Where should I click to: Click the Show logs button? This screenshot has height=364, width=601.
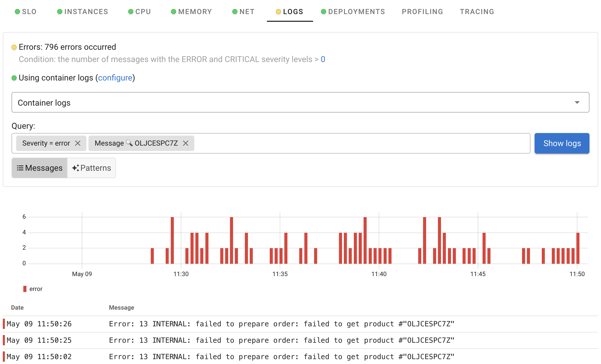(x=562, y=143)
